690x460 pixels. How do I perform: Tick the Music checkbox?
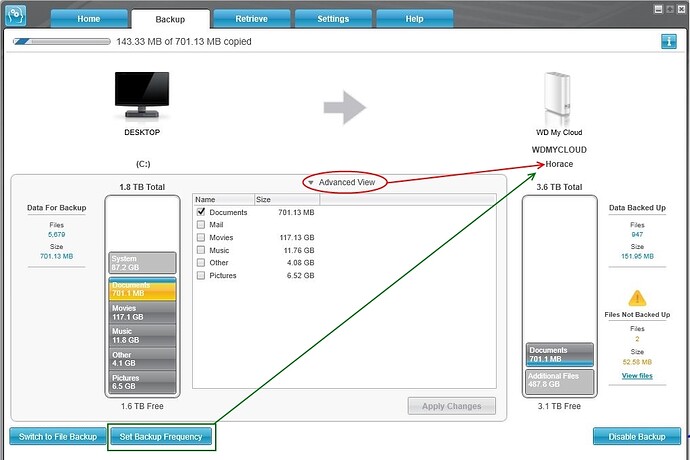201,250
